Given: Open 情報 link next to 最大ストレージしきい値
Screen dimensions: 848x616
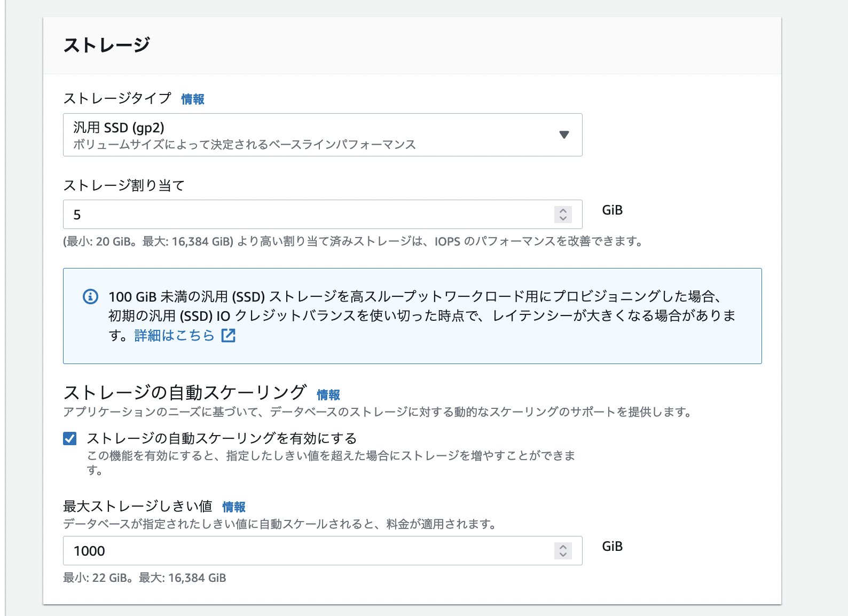Looking at the screenshot, I should point(234,507).
